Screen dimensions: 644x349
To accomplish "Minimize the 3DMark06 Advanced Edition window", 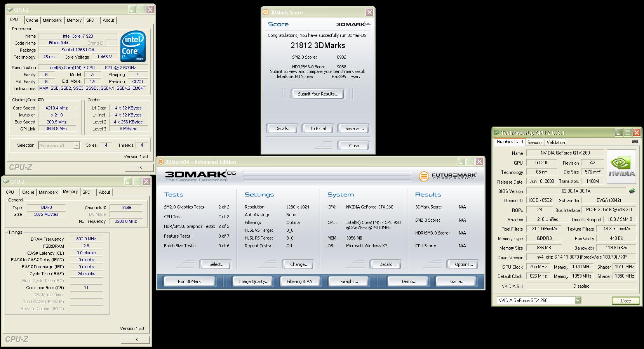I will pos(461,162).
